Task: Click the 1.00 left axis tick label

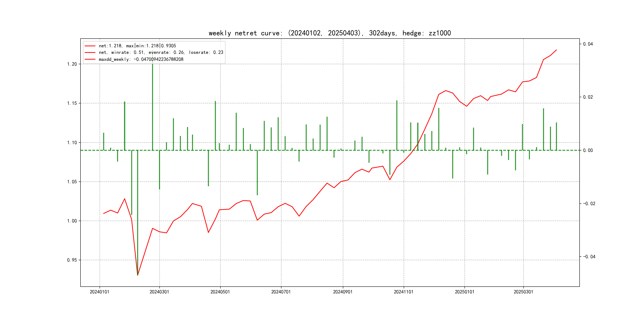Action: coord(72,221)
